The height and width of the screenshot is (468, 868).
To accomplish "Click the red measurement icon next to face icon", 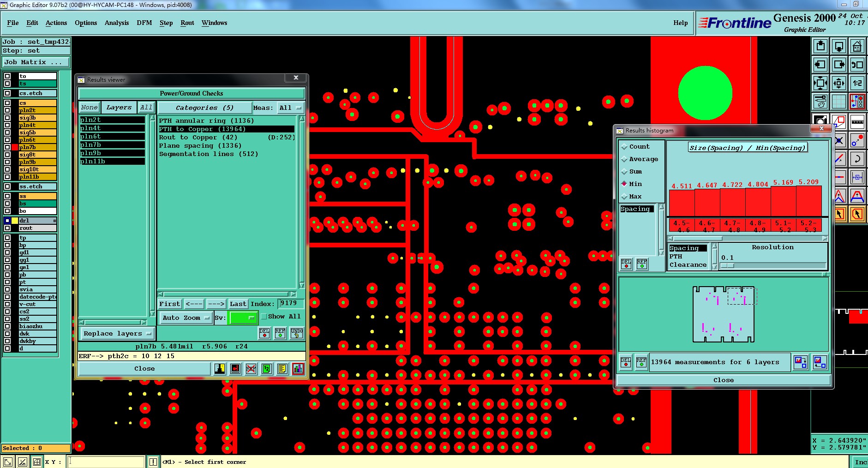I will click(x=235, y=369).
